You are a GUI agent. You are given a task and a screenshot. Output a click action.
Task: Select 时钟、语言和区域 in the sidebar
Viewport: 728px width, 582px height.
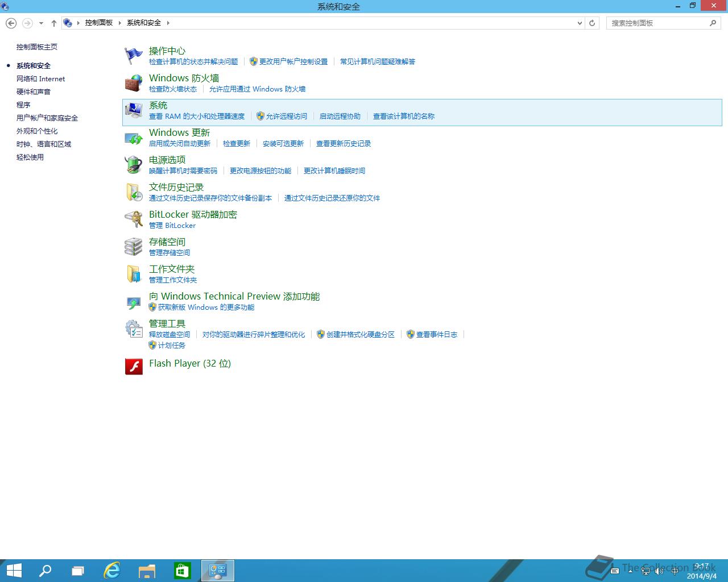pyautogui.click(x=44, y=144)
